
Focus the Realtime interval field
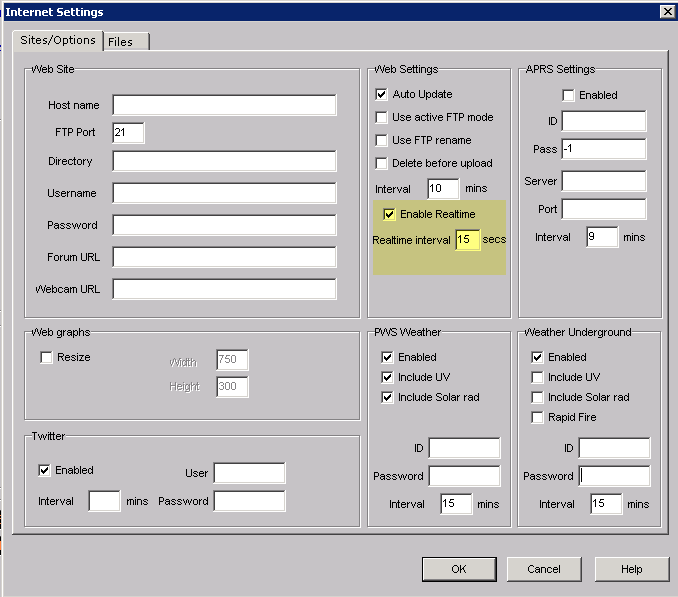pyautogui.click(x=468, y=240)
